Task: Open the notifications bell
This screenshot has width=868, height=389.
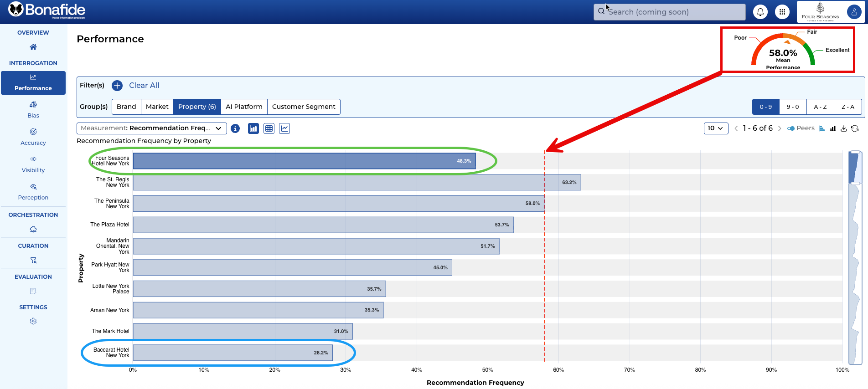Action: [760, 12]
